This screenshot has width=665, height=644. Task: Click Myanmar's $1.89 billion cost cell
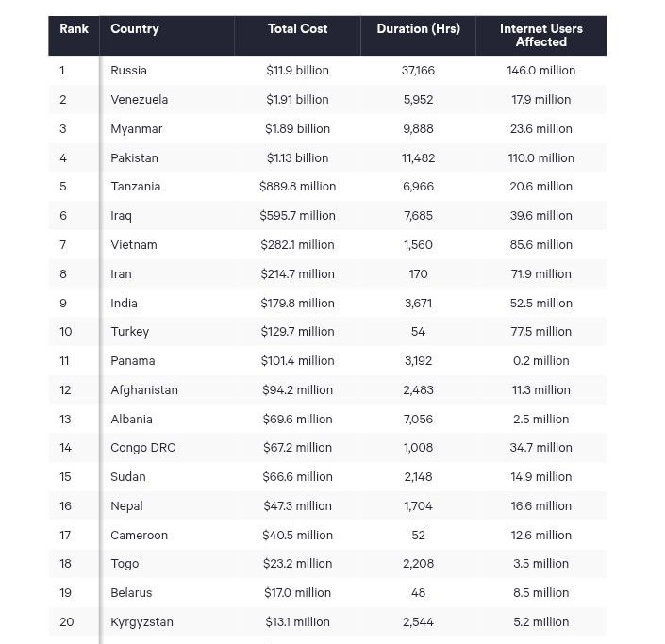click(297, 129)
